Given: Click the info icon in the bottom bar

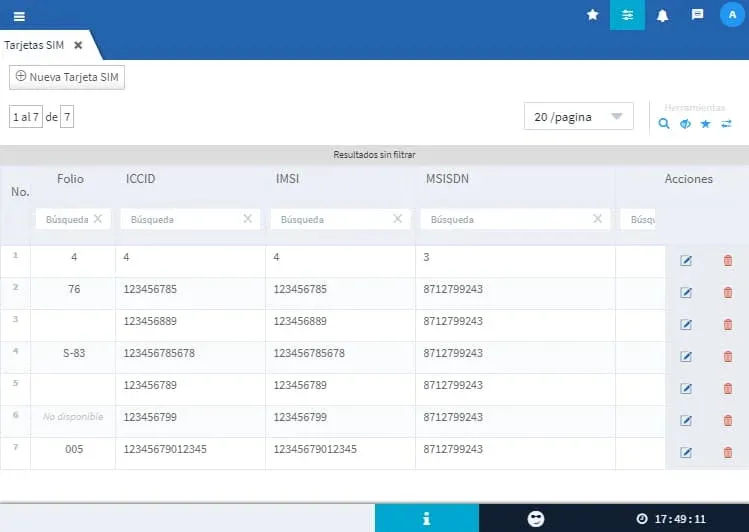Looking at the screenshot, I should point(426,518).
